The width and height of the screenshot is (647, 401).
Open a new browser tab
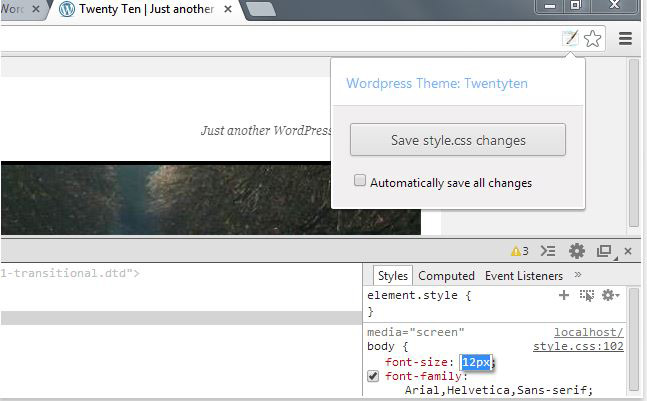pos(261,9)
